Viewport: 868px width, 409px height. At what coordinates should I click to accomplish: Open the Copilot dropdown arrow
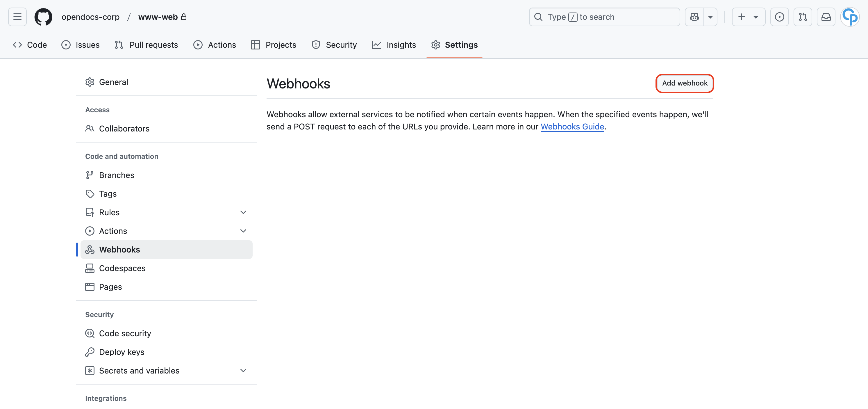pos(710,17)
